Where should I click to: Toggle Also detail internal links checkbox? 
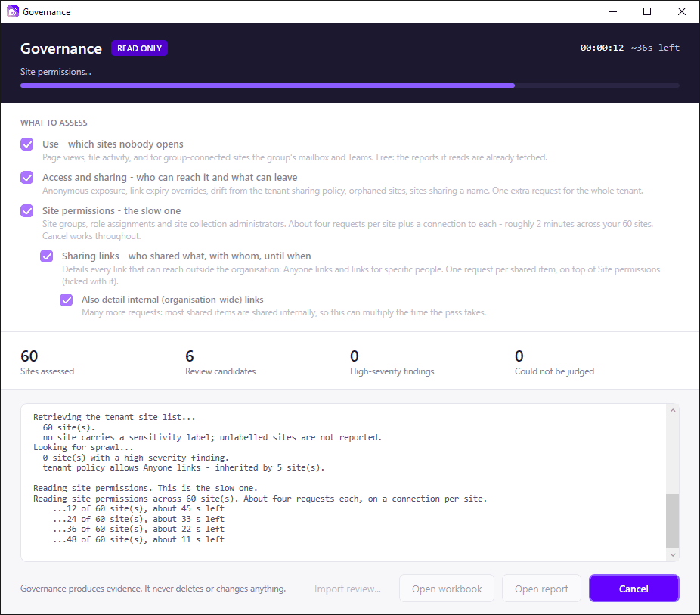pyautogui.click(x=66, y=300)
